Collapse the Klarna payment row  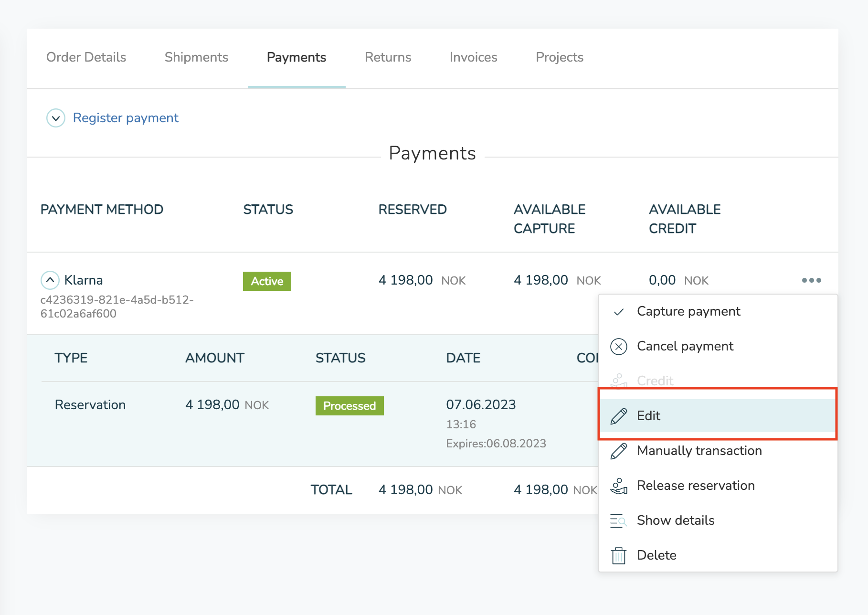50,280
